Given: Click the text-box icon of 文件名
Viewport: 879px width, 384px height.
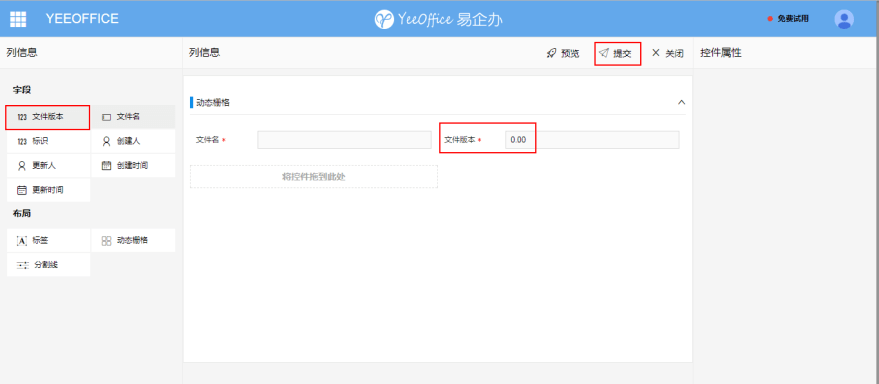Looking at the screenshot, I should (x=107, y=117).
